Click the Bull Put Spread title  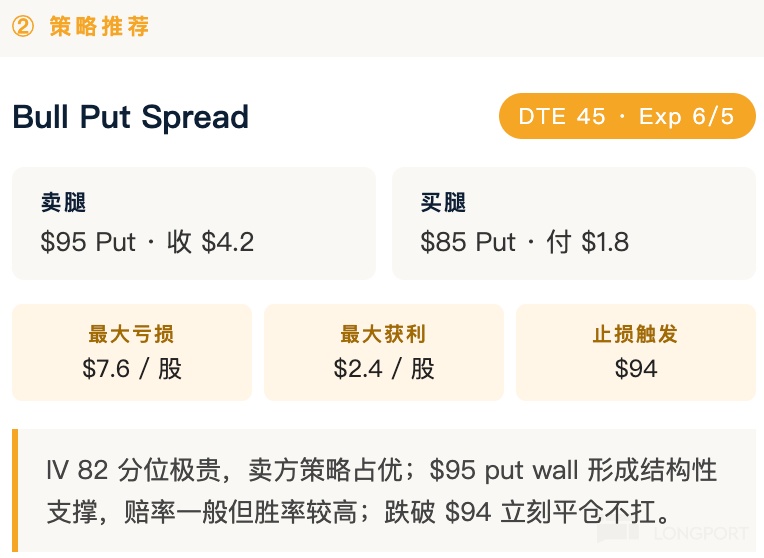pyautogui.click(x=130, y=117)
